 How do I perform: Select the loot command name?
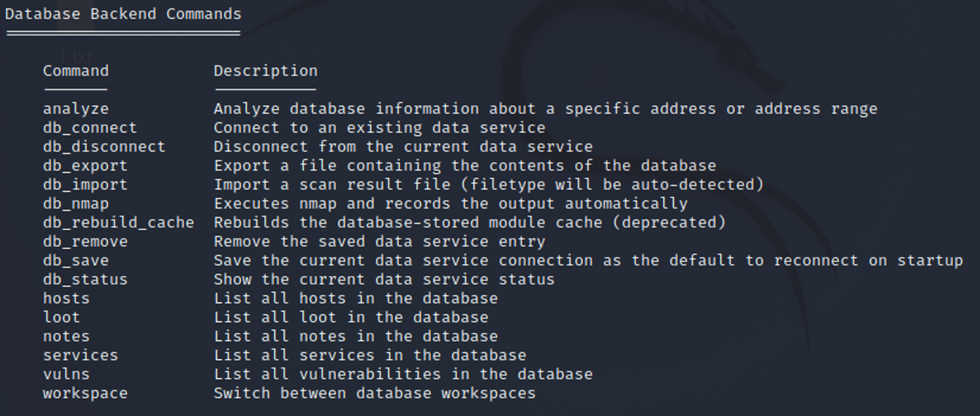click(x=61, y=318)
